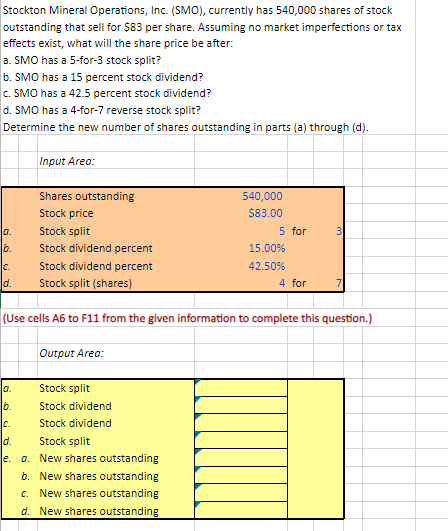Select output cell for e. a. New shares outstanding
Image resolution: width=448 pixels, height=531 pixels.
click(x=241, y=458)
